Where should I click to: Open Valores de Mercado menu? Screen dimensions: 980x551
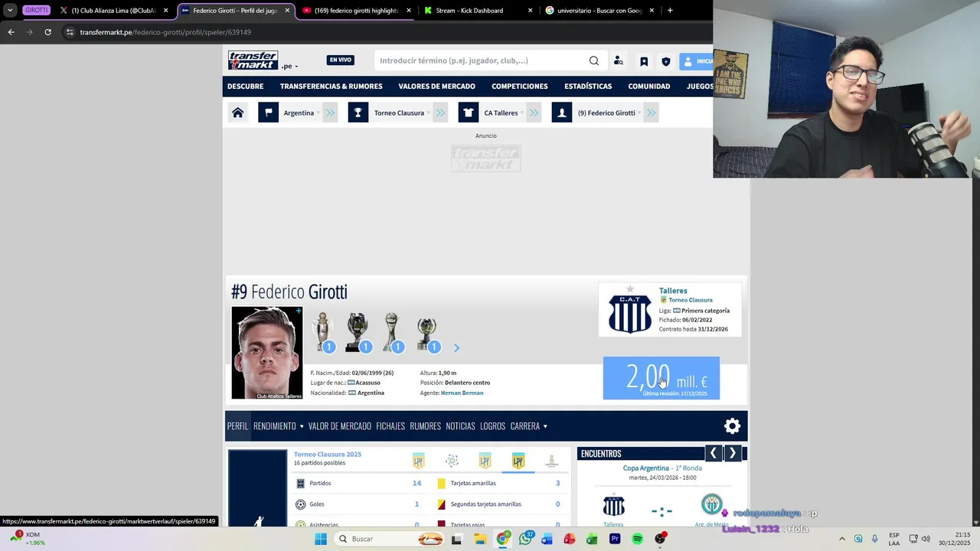[436, 86]
